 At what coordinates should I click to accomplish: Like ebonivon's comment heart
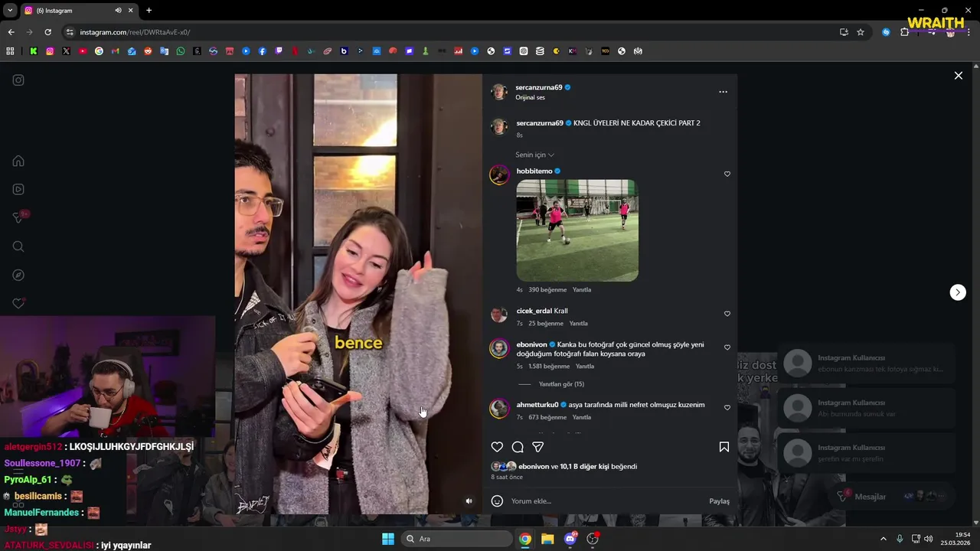727,347
